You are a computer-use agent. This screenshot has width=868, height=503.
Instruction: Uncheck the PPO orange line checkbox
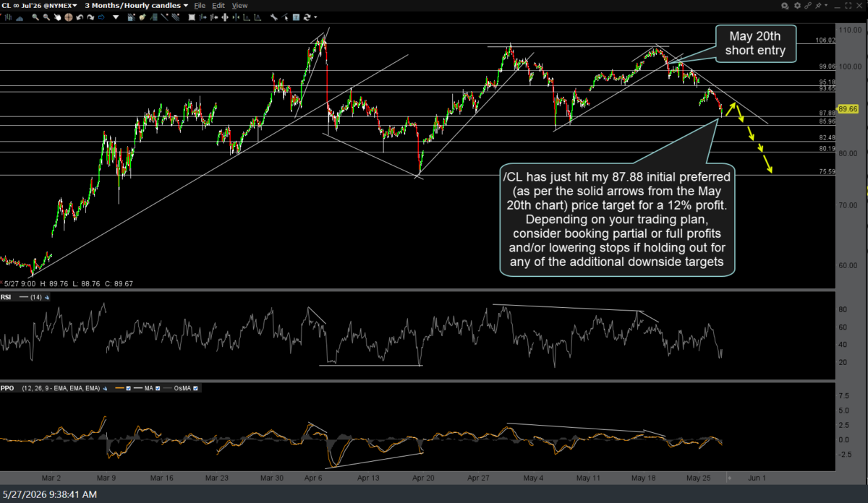point(128,388)
